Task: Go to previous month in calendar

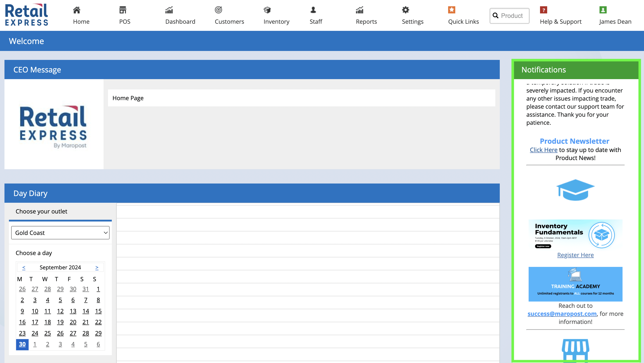Action: (x=24, y=267)
